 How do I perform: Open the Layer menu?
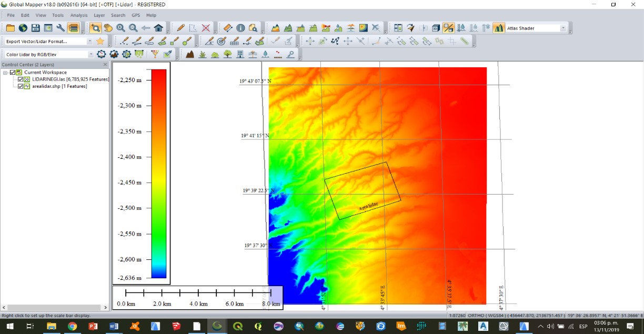(x=99, y=15)
